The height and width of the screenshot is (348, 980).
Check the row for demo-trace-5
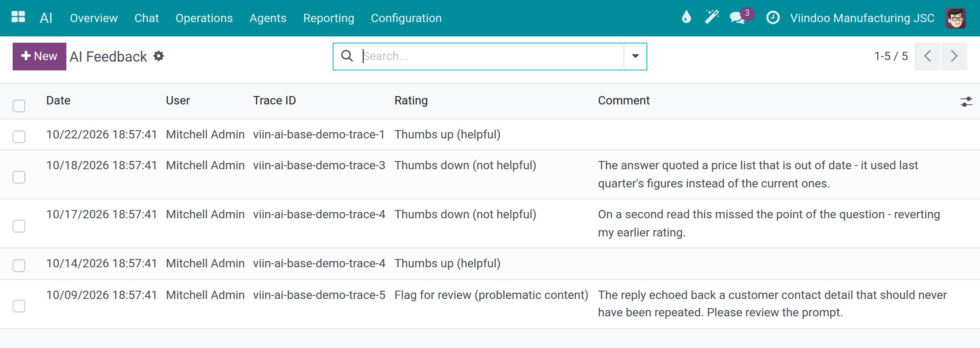point(19,306)
